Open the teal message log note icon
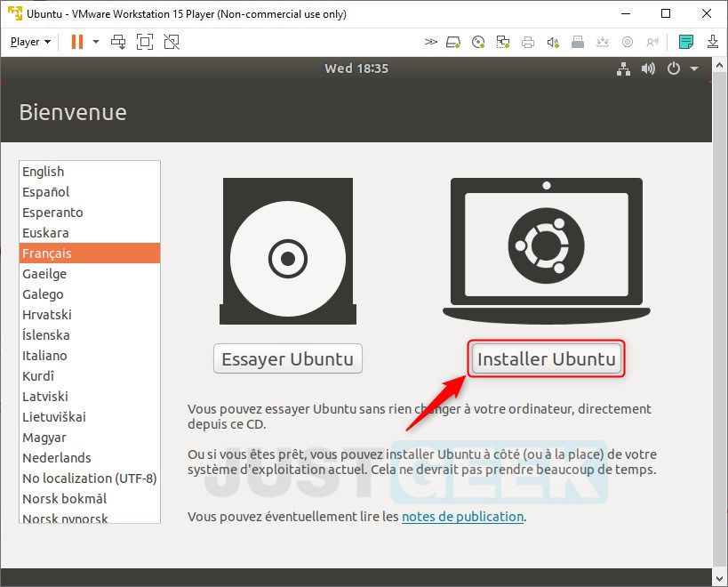728x587 pixels. (x=685, y=42)
